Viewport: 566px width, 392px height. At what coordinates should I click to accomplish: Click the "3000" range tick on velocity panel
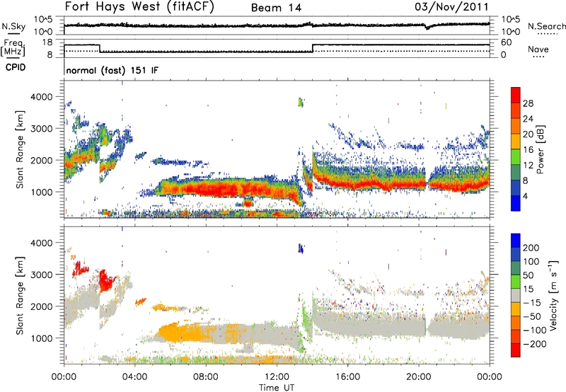(x=42, y=275)
